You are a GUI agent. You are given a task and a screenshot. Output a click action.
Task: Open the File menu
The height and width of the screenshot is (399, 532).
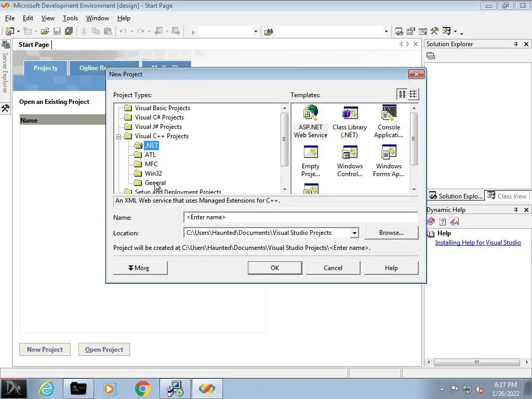(x=10, y=18)
